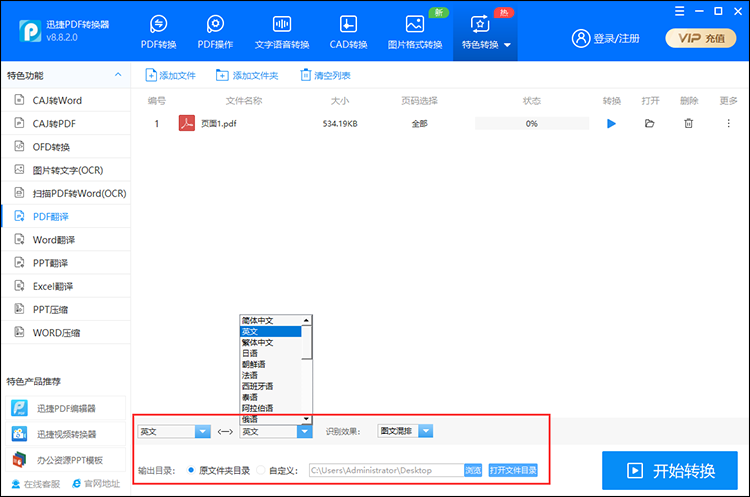Select PPT压缩 in sidebar
The height and width of the screenshot is (497, 750).
pos(66,309)
